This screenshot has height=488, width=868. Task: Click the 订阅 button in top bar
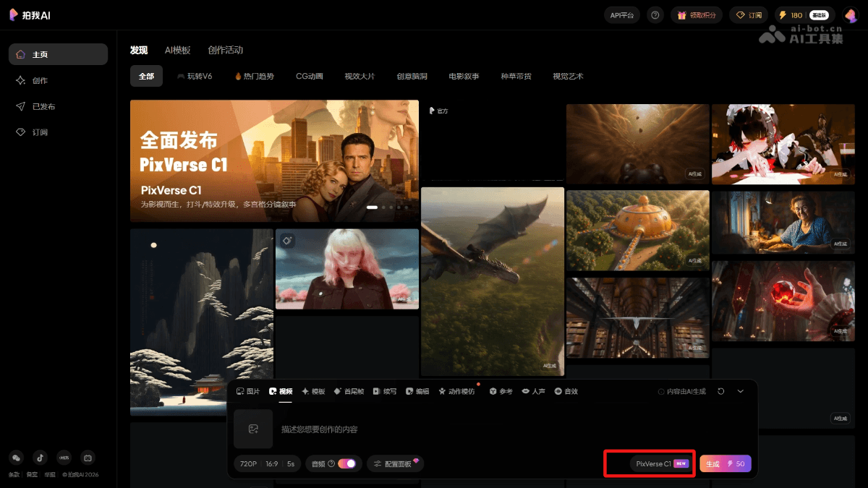click(x=749, y=15)
